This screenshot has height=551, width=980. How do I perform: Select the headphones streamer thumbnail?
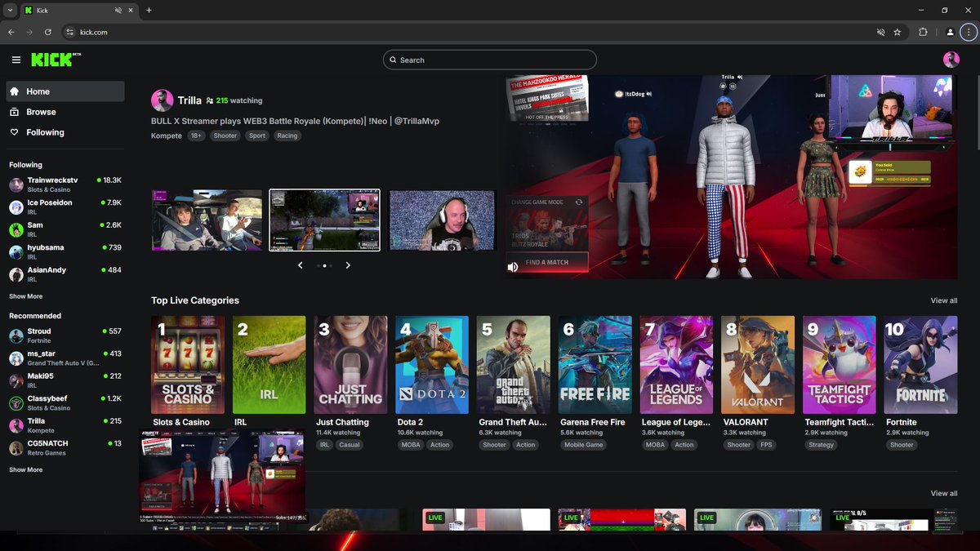[x=443, y=220]
